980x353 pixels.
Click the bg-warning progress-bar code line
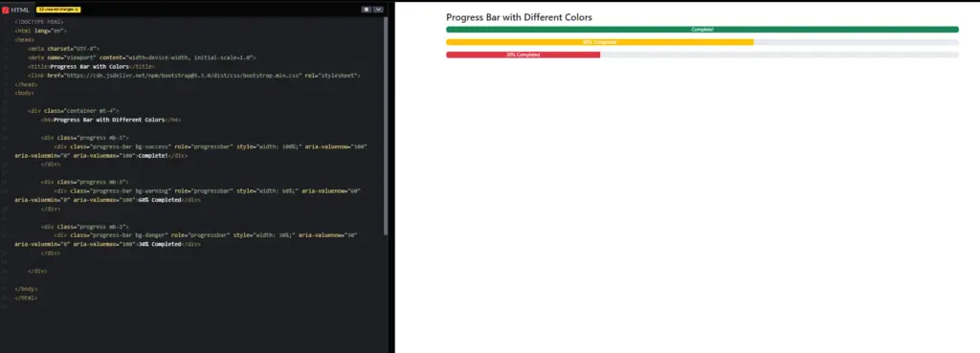[189, 195]
